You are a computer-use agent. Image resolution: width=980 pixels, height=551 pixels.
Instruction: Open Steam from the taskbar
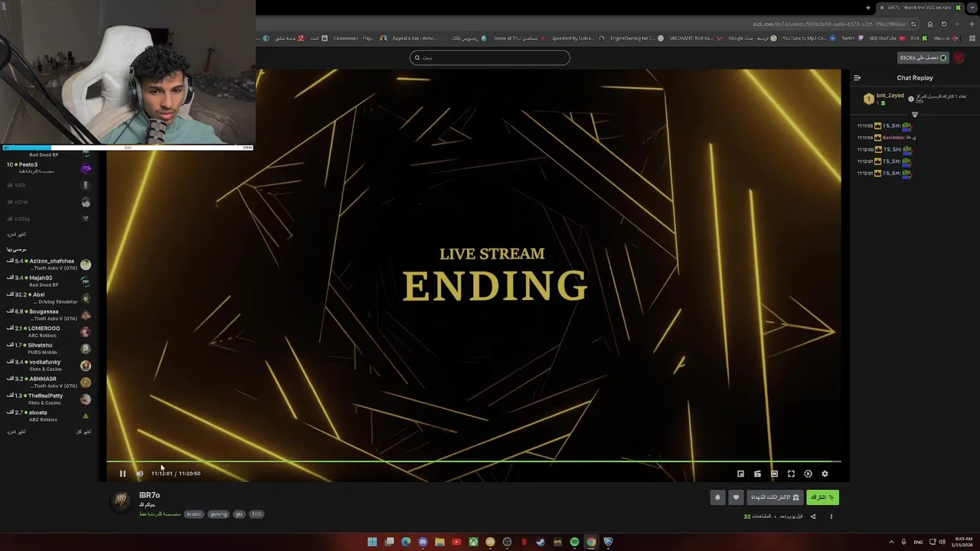pos(541,542)
